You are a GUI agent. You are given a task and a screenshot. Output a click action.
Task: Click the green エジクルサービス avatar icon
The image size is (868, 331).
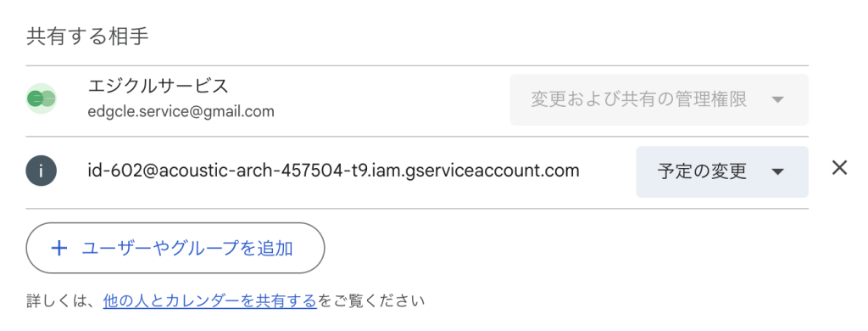42,99
